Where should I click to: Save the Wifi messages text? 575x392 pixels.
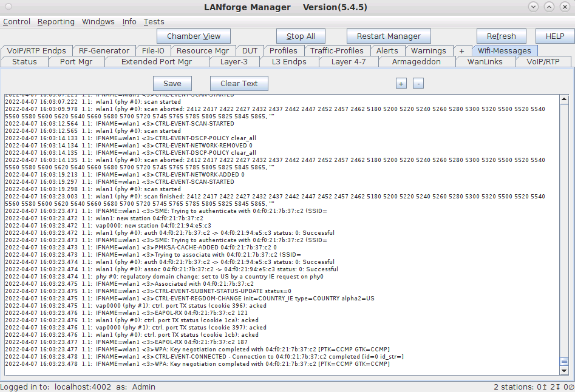click(x=172, y=84)
